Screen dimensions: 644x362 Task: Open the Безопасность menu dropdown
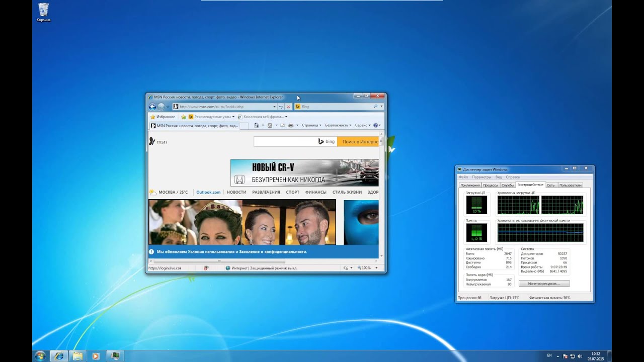tap(339, 125)
